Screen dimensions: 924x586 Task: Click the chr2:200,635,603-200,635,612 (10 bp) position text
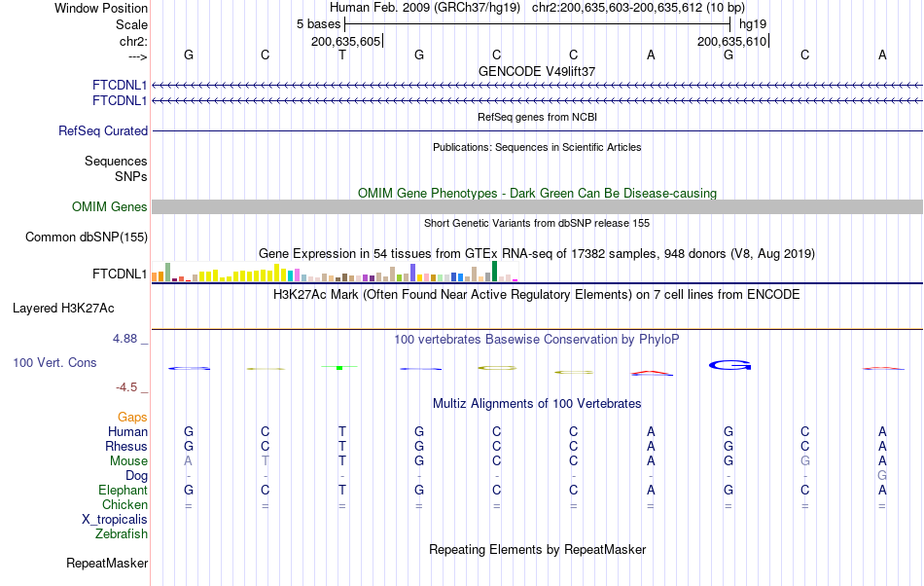(x=638, y=8)
